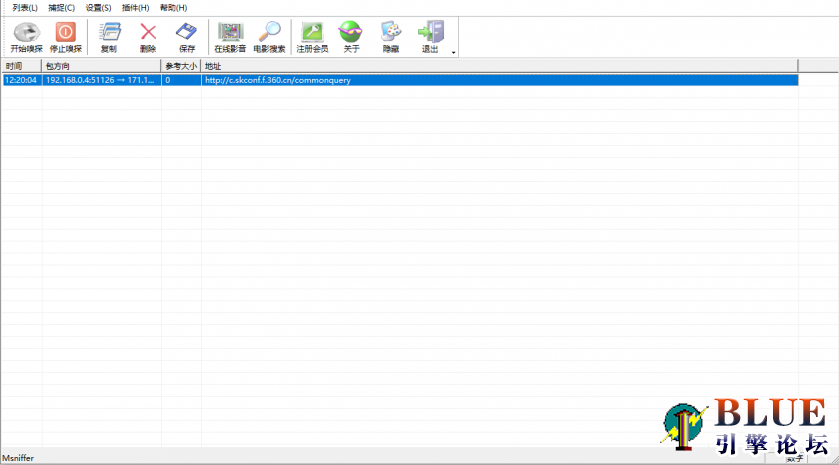Click the 开始嗅探 (start sniffing) toolbar icon

pos(27,36)
